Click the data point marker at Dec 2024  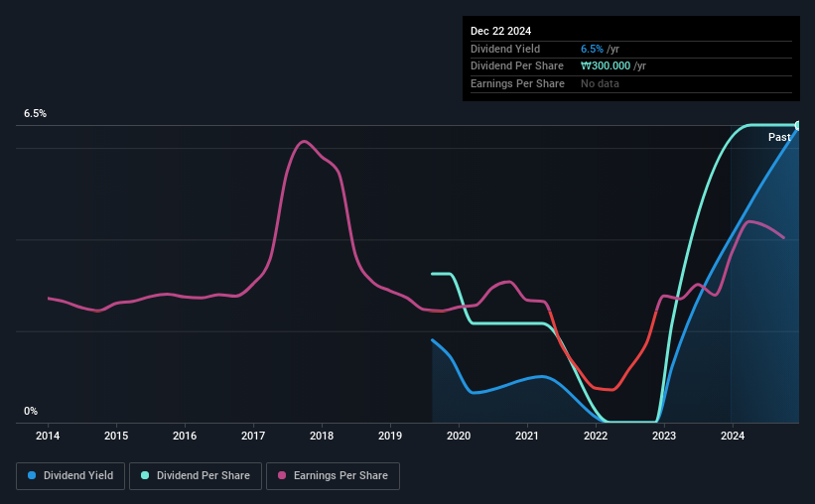point(798,126)
